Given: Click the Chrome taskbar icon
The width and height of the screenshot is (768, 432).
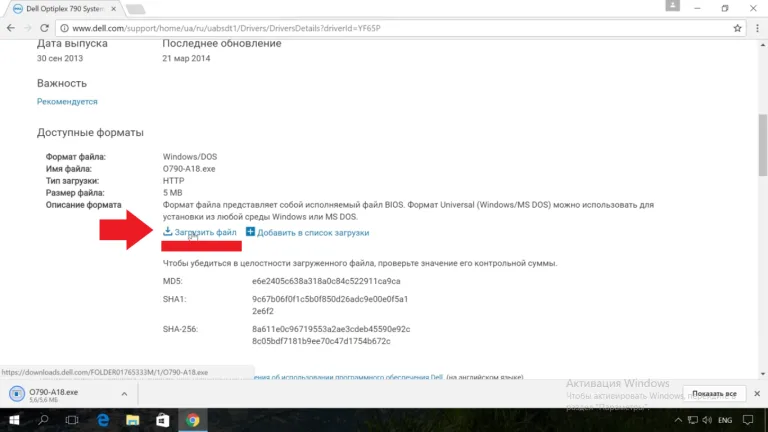Looking at the screenshot, I should [192, 420].
